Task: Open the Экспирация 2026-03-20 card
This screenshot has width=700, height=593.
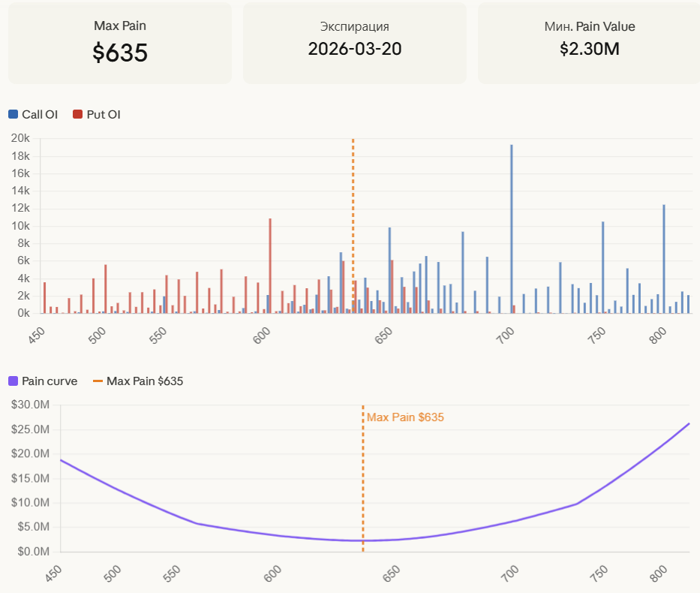Action: click(x=355, y=43)
